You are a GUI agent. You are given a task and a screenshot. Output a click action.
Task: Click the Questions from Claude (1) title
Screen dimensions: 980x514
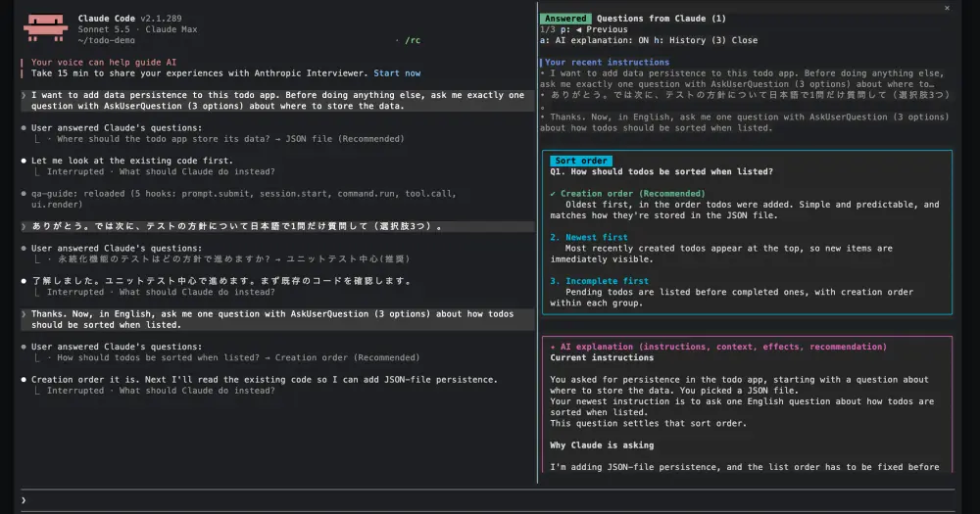661,19
